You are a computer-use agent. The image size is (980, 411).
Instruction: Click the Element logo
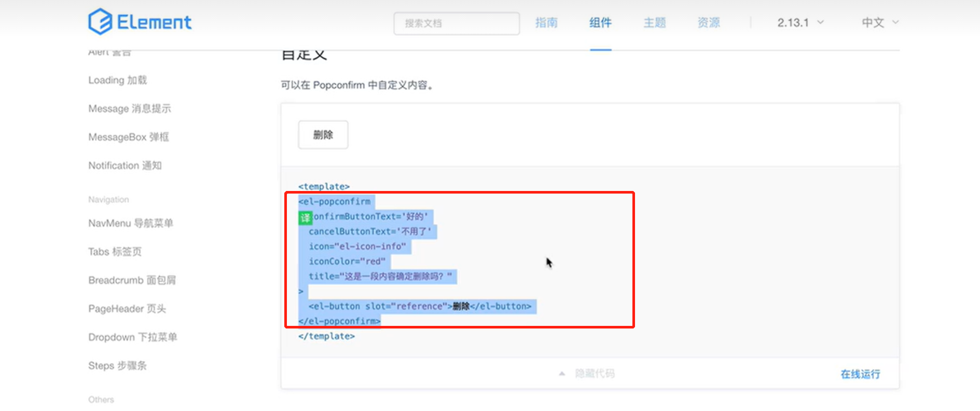tap(140, 22)
